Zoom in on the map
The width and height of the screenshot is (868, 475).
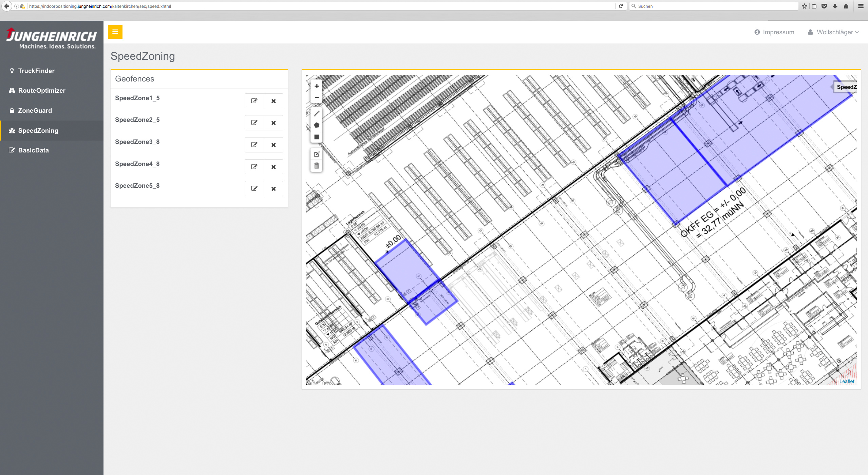point(316,86)
